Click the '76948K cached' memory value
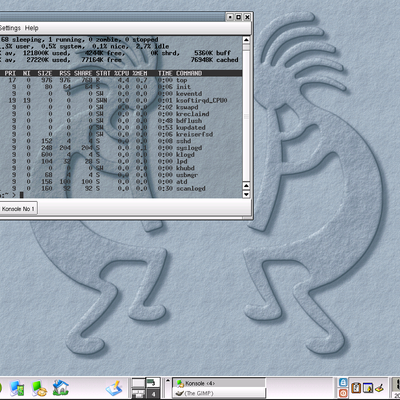The image size is (400, 400). [215, 60]
